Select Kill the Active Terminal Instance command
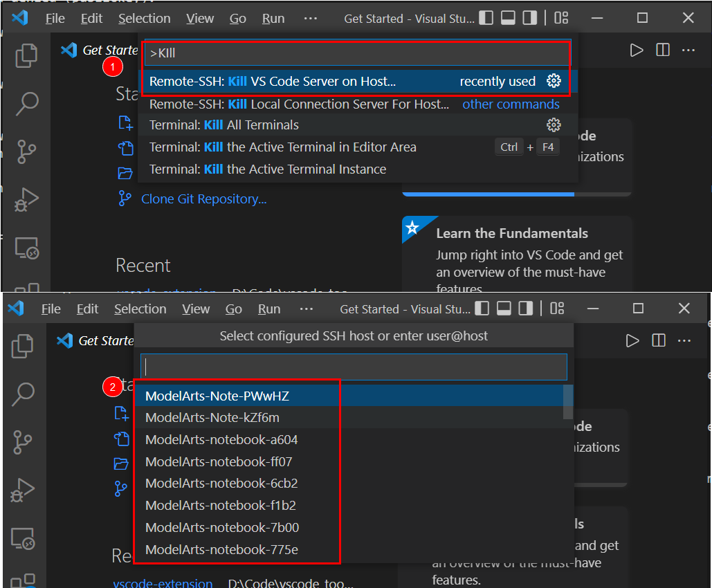 [x=357, y=169]
